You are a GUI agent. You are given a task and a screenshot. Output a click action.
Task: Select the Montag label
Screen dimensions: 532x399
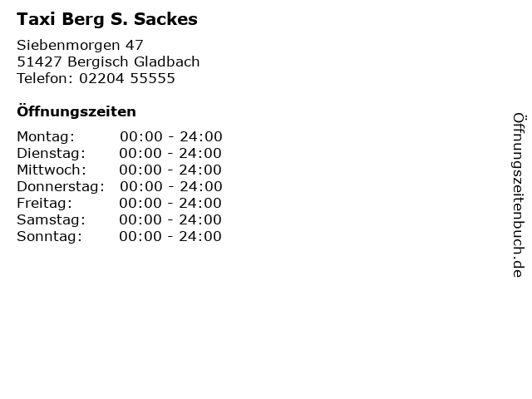coord(46,137)
